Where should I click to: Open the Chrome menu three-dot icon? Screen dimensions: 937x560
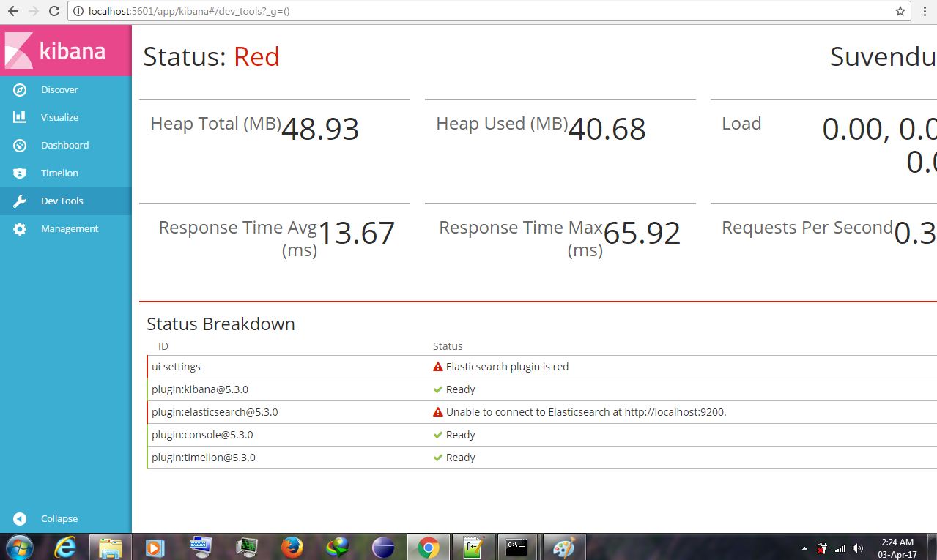click(926, 11)
